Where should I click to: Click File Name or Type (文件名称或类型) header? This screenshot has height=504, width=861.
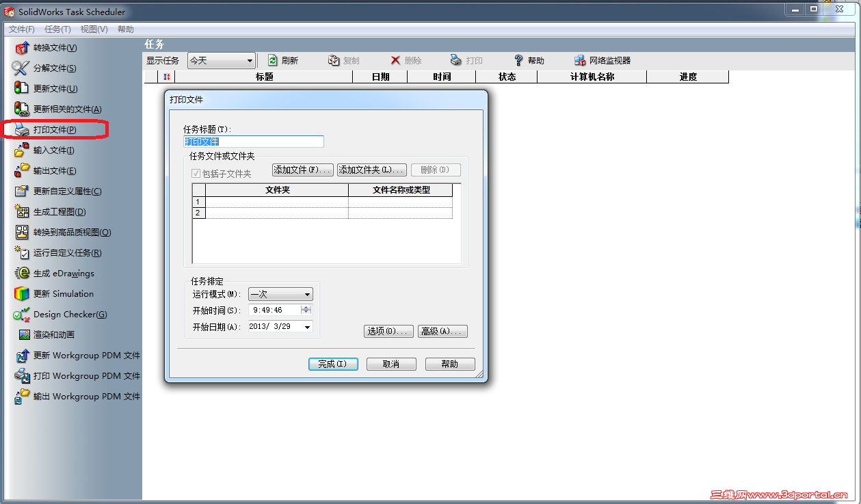[x=401, y=190]
